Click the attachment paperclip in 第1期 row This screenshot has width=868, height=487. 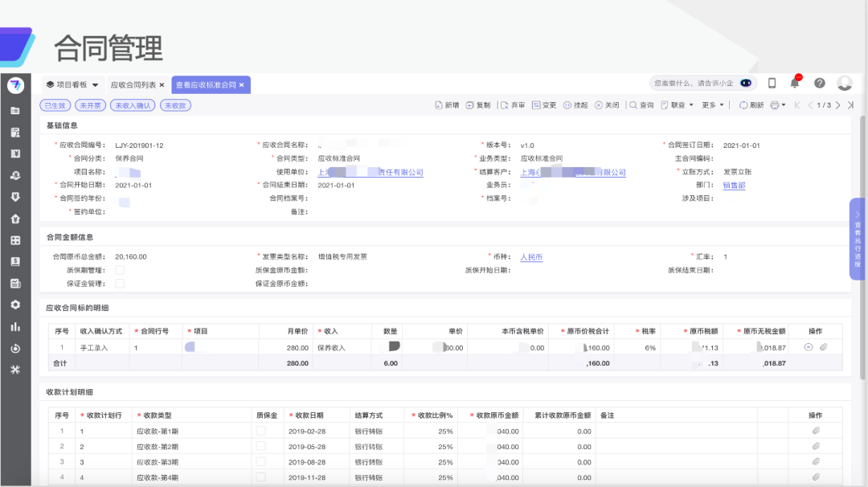[x=815, y=431]
